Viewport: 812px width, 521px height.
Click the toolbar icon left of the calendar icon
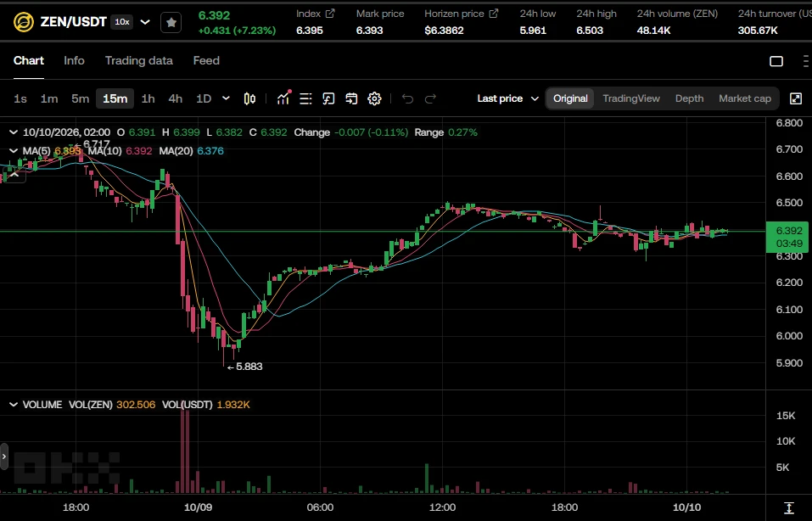[x=329, y=98]
